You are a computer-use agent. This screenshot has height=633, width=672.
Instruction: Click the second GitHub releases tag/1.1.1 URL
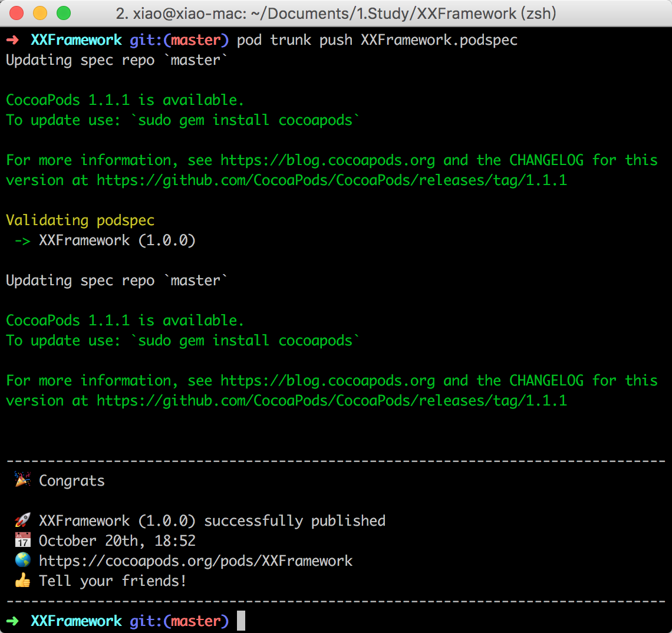point(332,401)
